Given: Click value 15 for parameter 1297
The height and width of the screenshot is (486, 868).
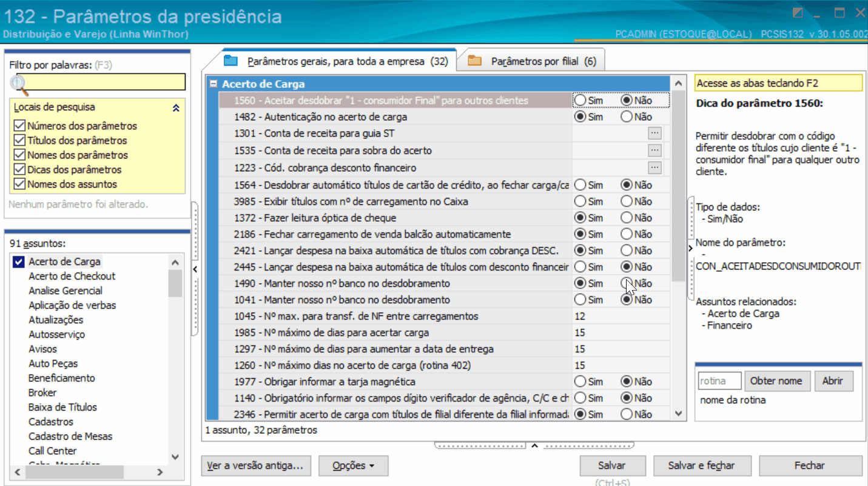Looking at the screenshot, I should tap(621, 349).
